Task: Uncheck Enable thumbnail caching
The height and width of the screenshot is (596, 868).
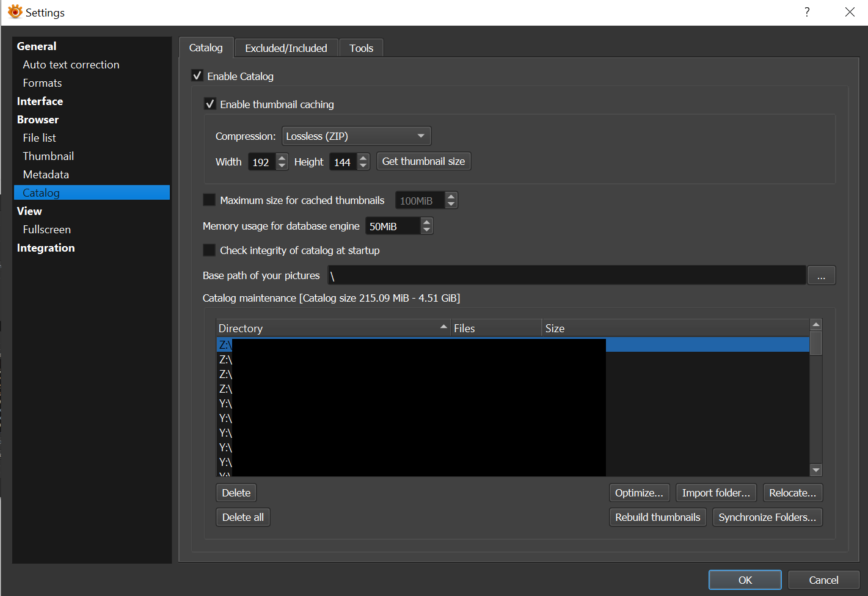Action: pos(210,104)
